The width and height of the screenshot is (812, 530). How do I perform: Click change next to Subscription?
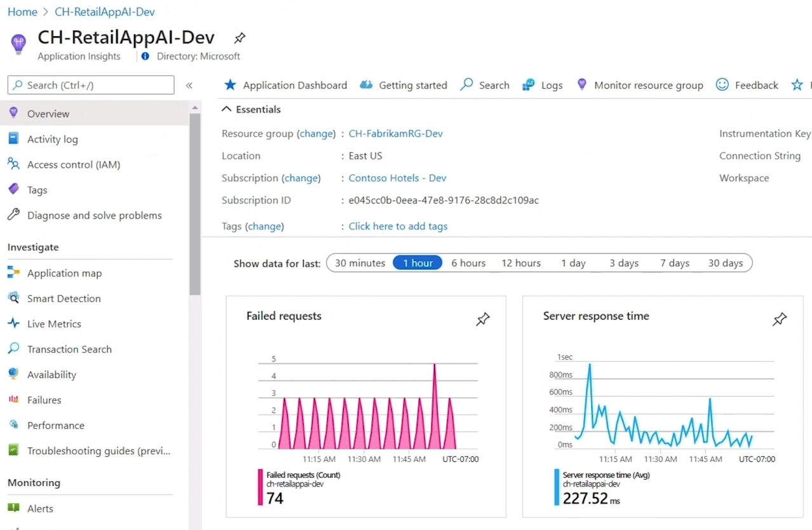tap(302, 178)
